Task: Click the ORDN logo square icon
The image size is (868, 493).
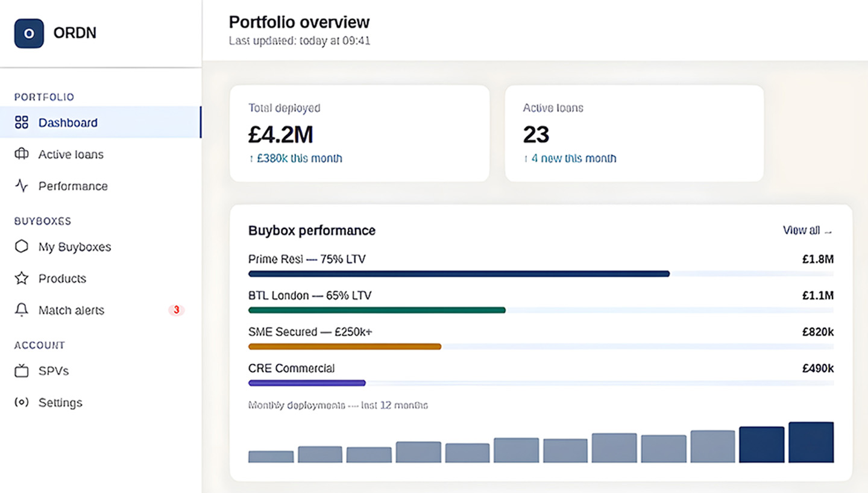Action: coord(29,33)
